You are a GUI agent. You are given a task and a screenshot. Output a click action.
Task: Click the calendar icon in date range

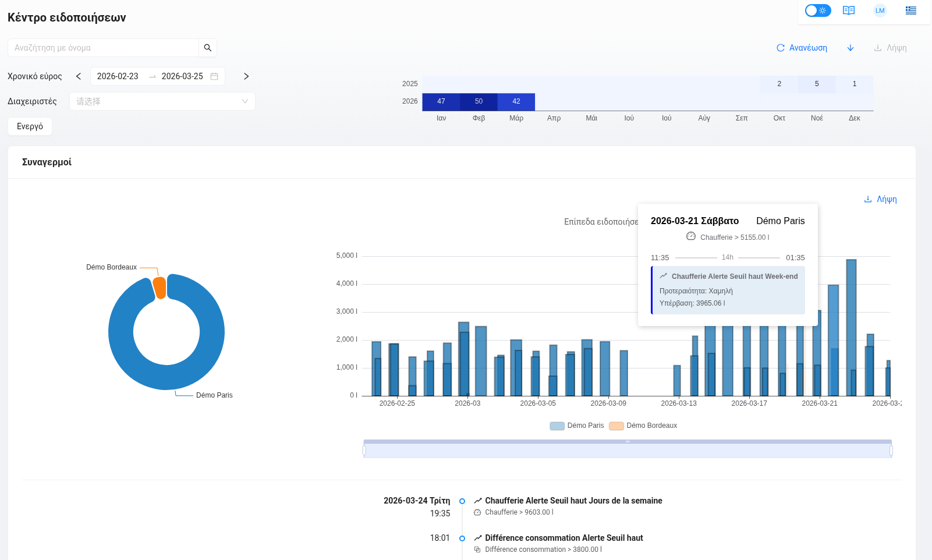tap(214, 76)
